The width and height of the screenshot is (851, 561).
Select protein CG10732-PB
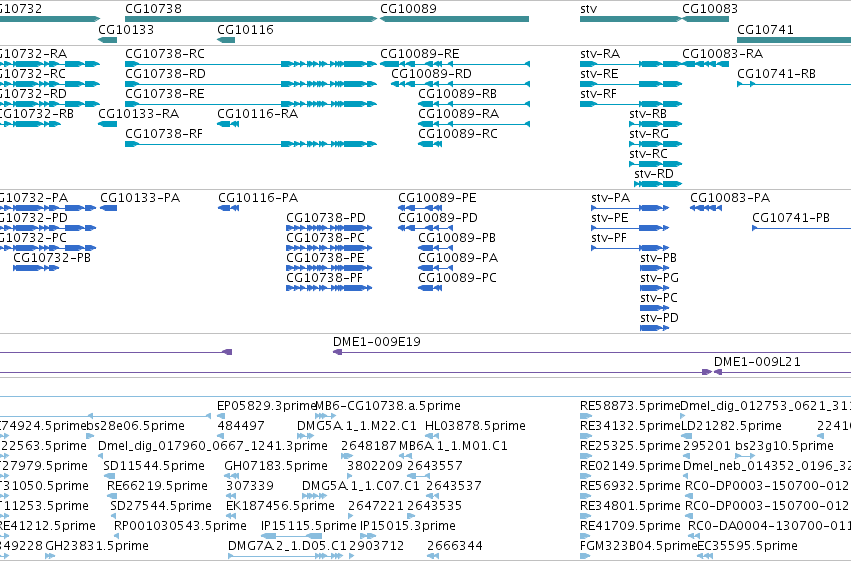[x=36, y=269]
